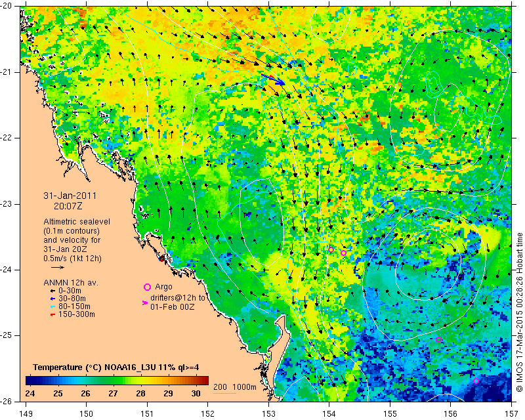Click the blue 30-80m legend arrow
525x420 pixels.
coord(52,299)
